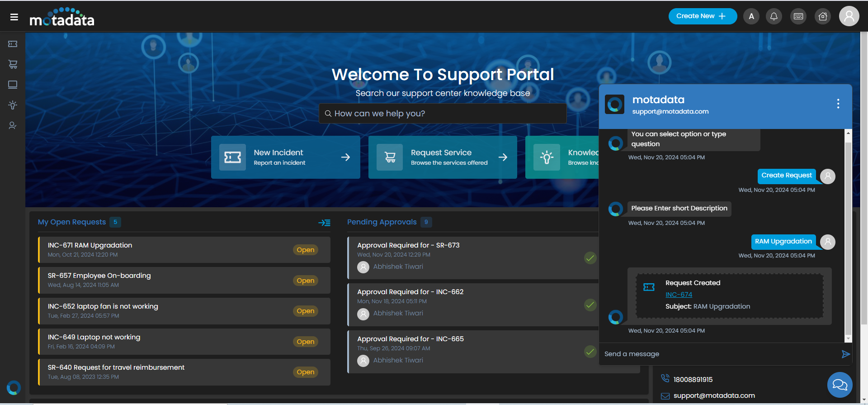
Task: Click support@motadata.com in contact section
Action: click(714, 395)
